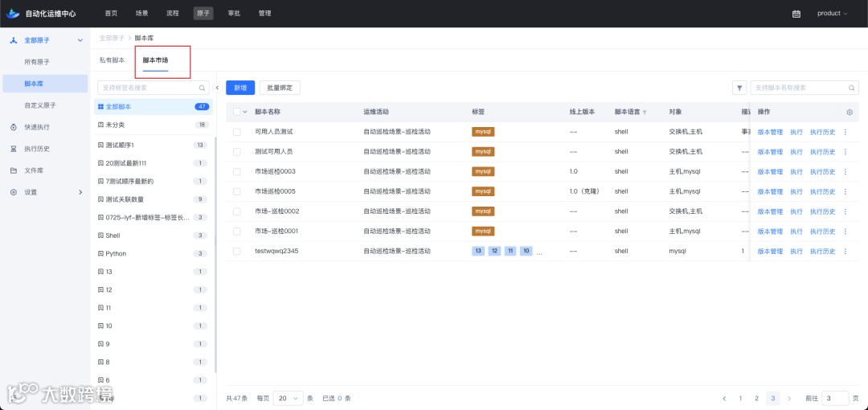Check the 市场-巡检0002 row checkbox

click(237, 211)
